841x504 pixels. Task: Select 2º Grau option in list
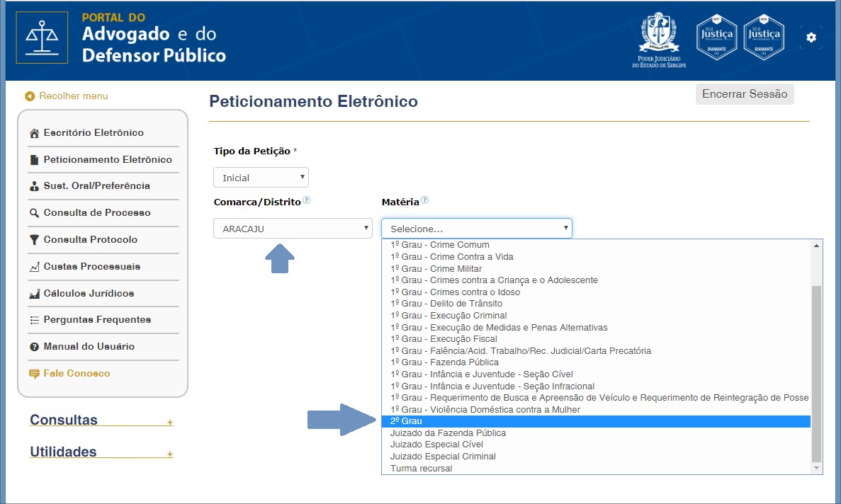tap(595, 421)
